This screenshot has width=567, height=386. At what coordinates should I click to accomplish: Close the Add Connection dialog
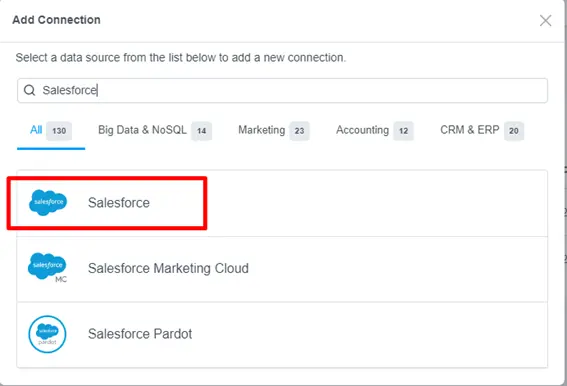(545, 21)
